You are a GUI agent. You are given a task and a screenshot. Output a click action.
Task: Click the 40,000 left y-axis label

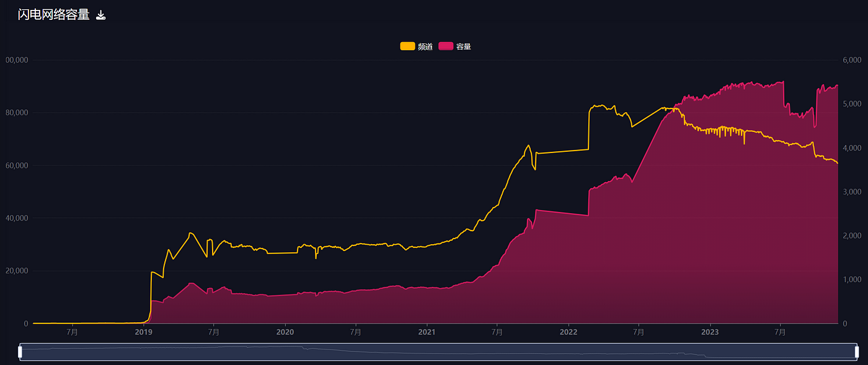17,218
